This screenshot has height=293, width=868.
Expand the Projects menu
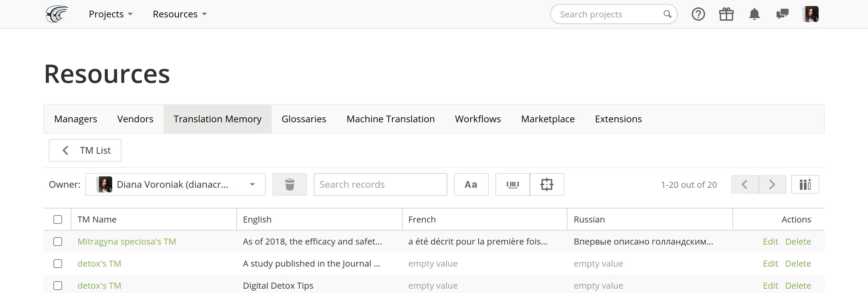pos(111,14)
